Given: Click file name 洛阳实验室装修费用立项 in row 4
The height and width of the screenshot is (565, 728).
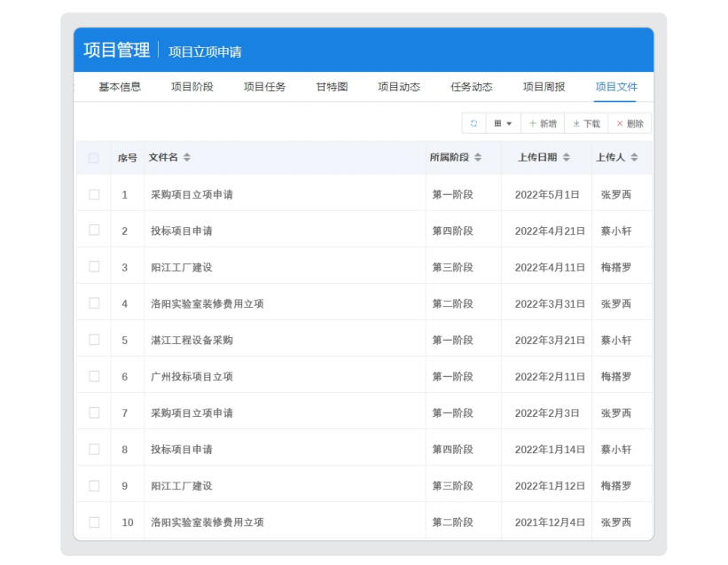Looking at the screenshot, I should (207, 303).
